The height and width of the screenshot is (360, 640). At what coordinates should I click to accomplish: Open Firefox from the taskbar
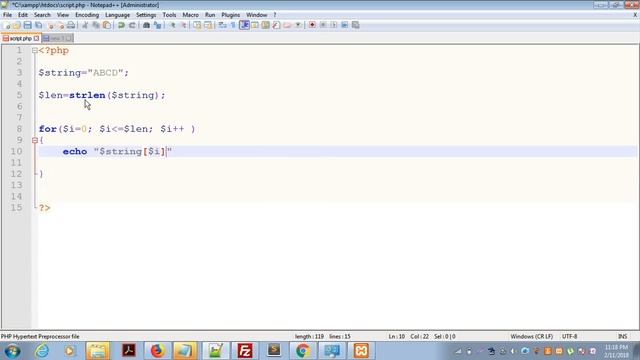[157, 351]
